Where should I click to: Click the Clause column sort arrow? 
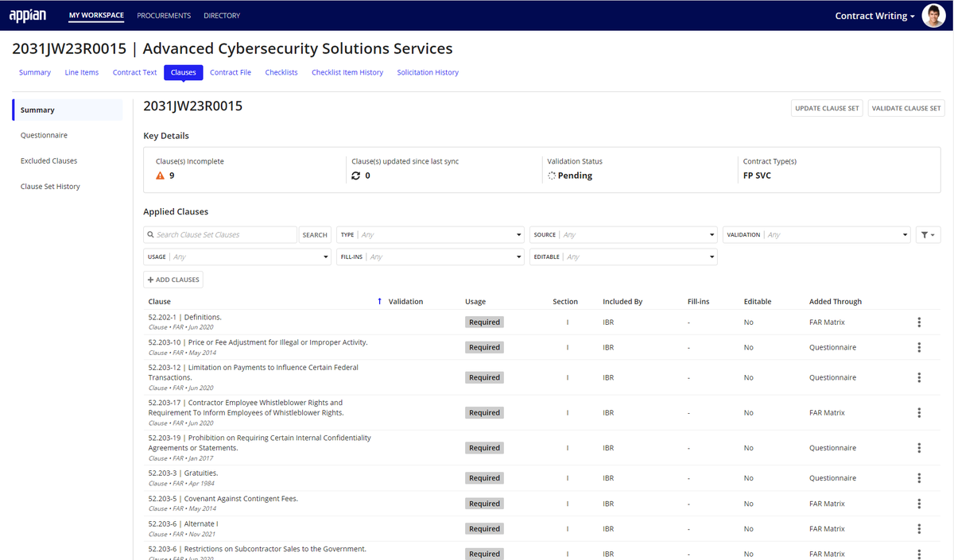point(379,302)
